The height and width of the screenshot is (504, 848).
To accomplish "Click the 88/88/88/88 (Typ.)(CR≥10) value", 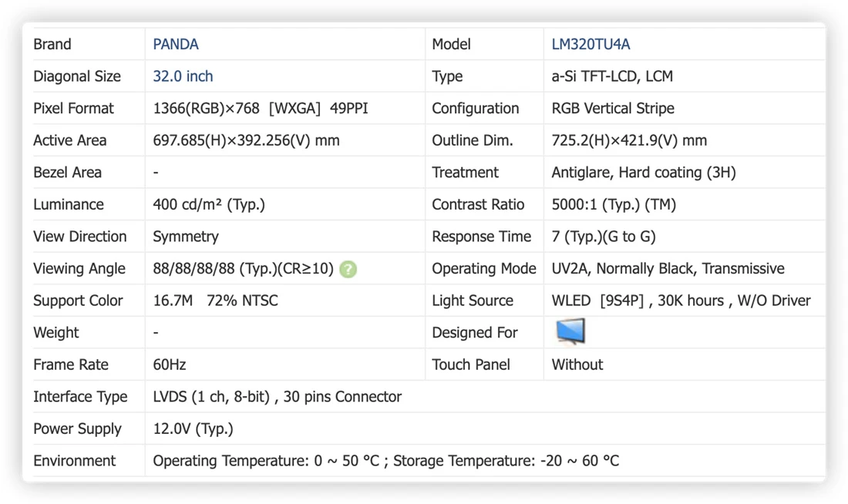I will pyautogui.click(x=243, y=269).
